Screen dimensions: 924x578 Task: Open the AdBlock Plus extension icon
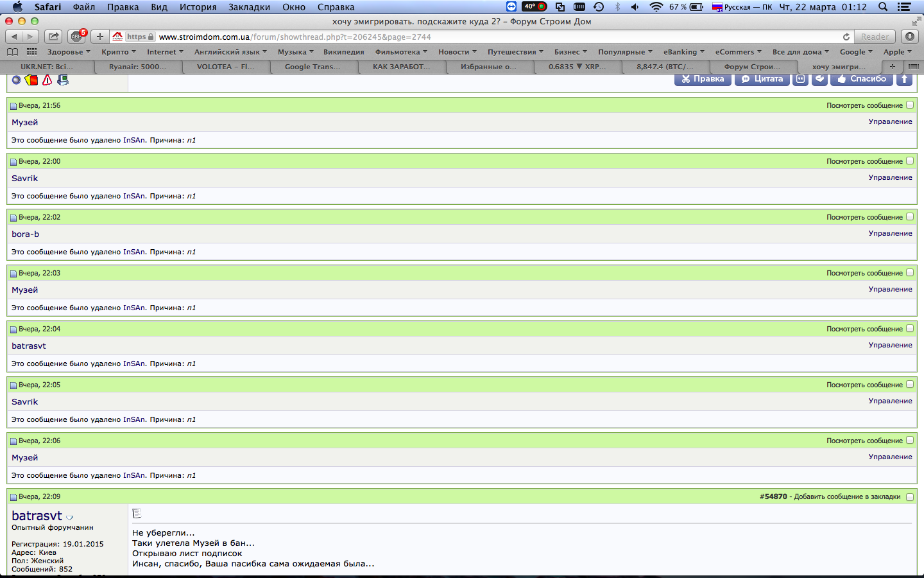point(77,37)
